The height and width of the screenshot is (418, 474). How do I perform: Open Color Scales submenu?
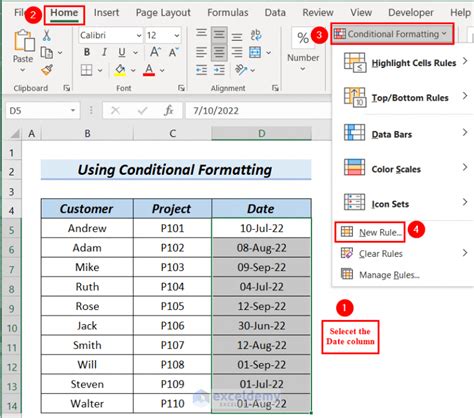(x=405, y=169)
